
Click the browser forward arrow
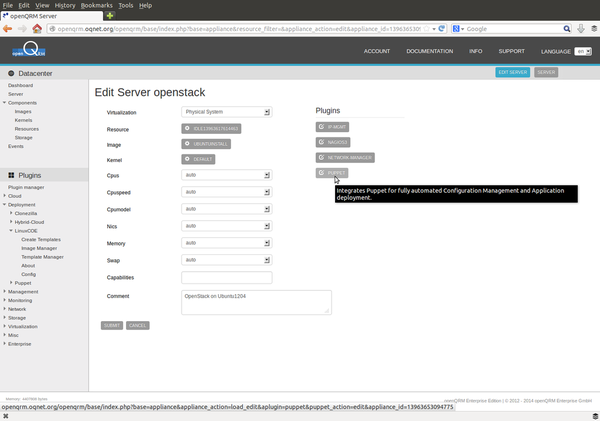tap(22, 29)
